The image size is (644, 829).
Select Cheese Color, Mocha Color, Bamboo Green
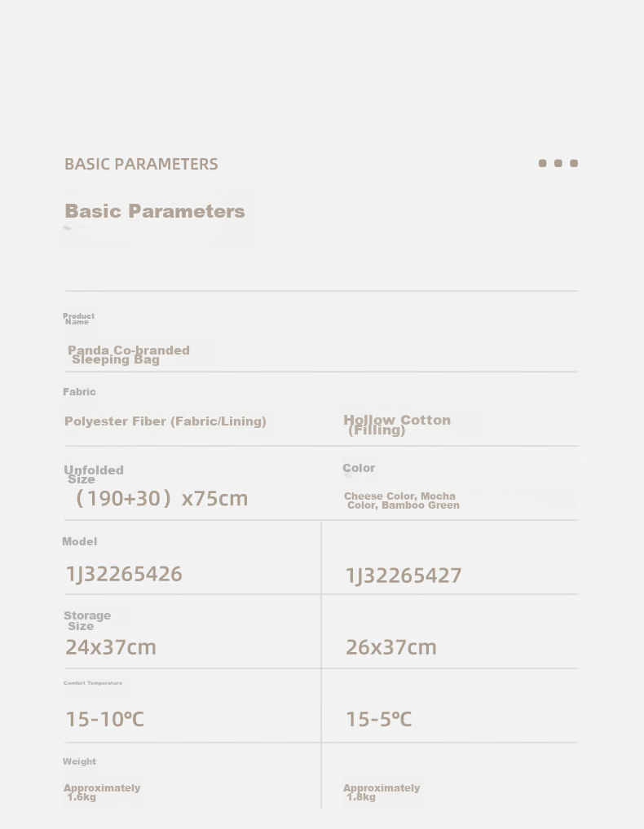coord(402,500)
